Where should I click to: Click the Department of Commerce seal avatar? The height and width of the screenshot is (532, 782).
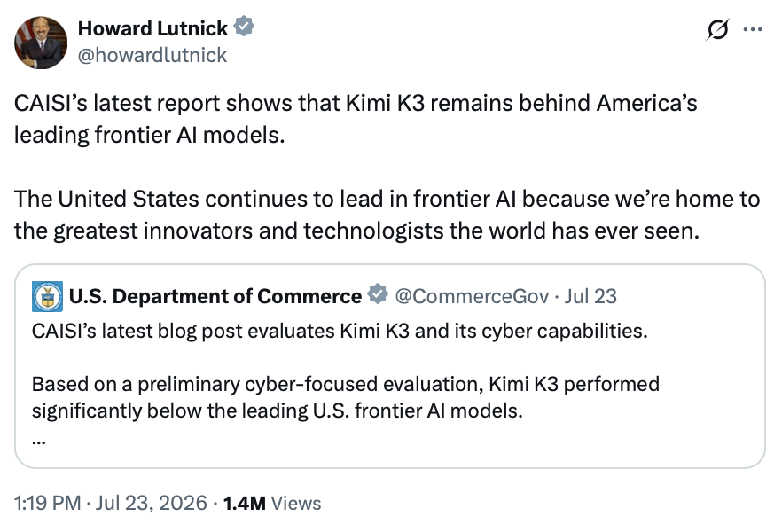pos(47,296)
